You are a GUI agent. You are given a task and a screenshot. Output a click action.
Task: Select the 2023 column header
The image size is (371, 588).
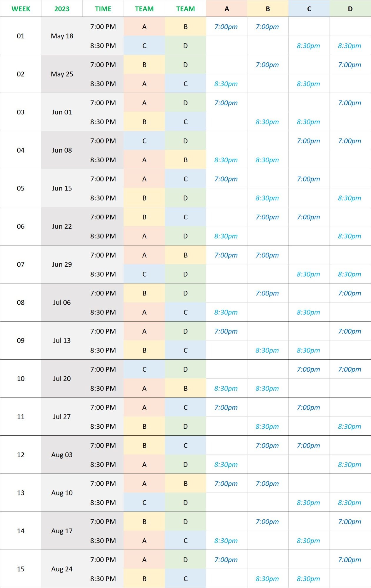tap(62, 9)
